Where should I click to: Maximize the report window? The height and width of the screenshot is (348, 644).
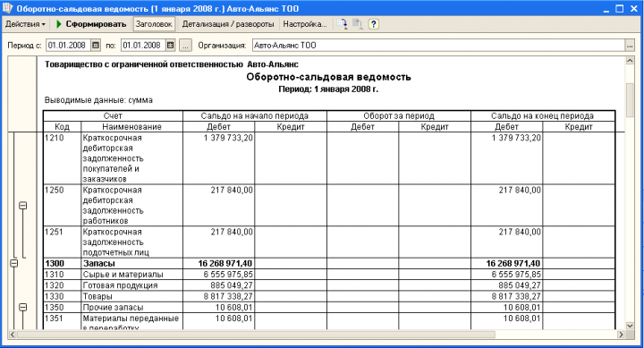coord(619,9)
